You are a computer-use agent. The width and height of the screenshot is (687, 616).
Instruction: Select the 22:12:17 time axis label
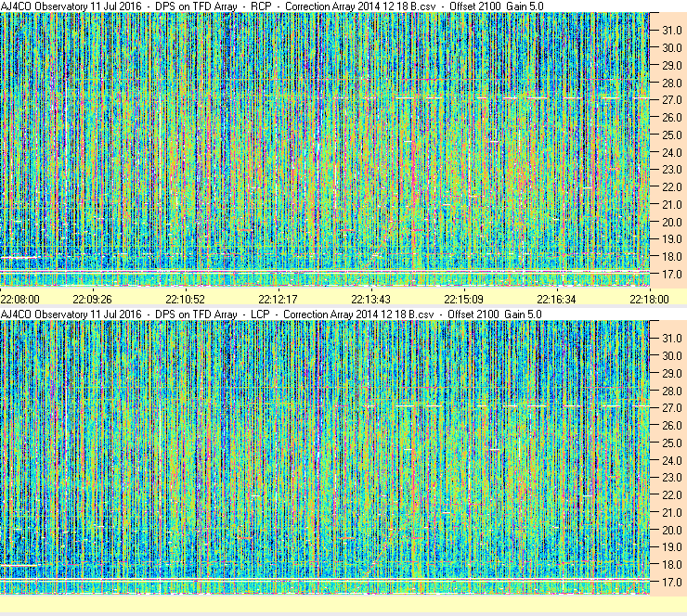pyautogui.click(x=278, y=299)
